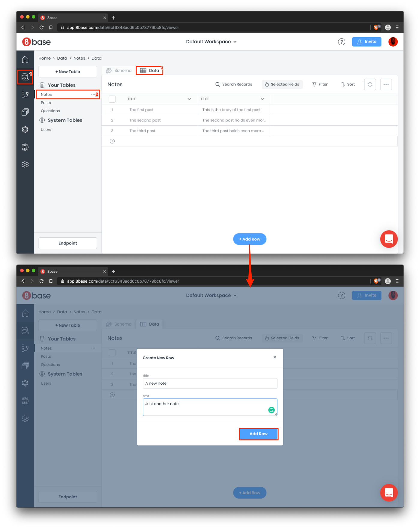This screenshot has width=420, height=529.
Task: Open the third sidebar icon in top window
Action: point(25,95)
